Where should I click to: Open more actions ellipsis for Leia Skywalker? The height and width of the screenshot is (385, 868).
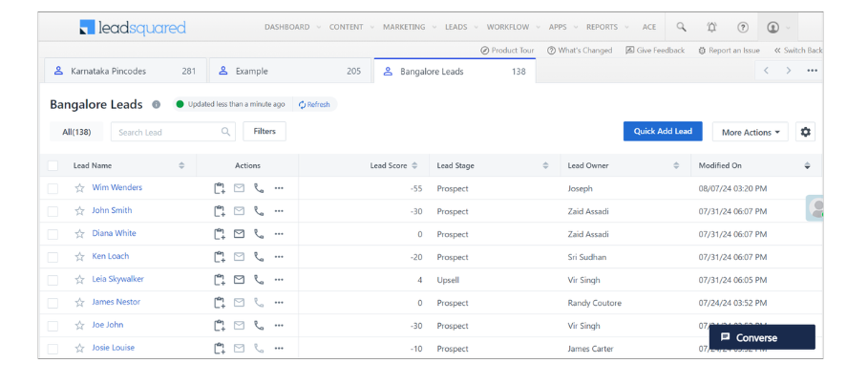point(279,280)
